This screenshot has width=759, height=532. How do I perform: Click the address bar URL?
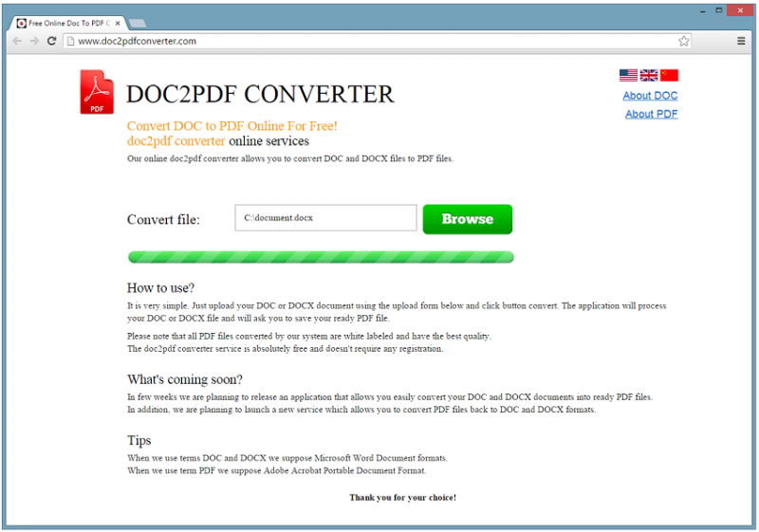[x=137, y=41]
